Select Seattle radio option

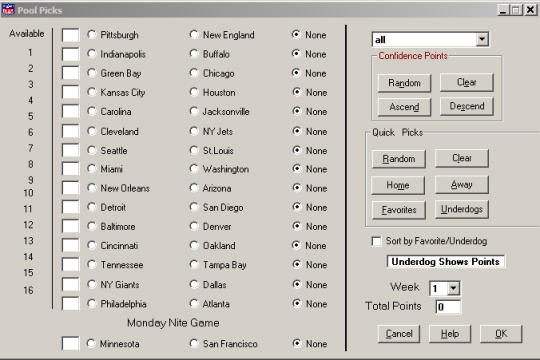(92, 150)
